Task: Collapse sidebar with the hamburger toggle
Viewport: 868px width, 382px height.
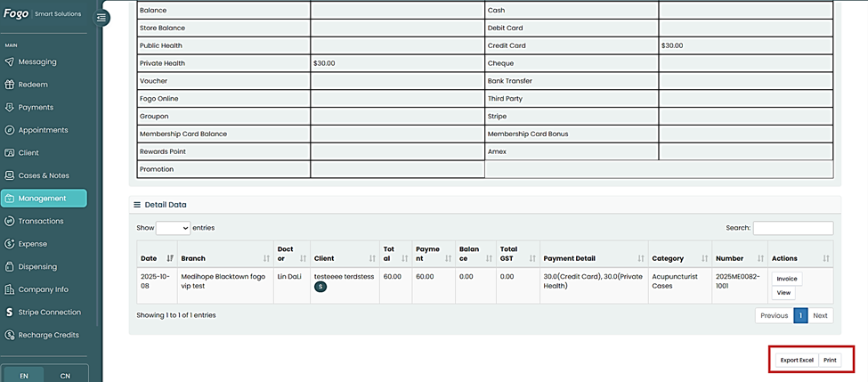Action: coord(101,17)
